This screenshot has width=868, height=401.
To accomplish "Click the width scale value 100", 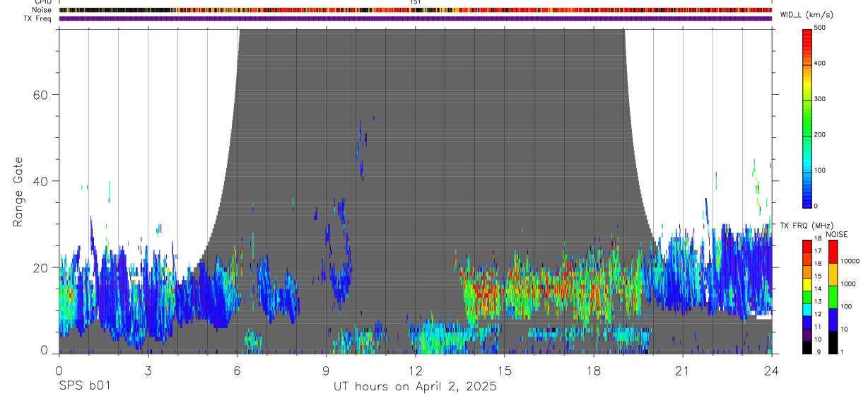I will 820,170.
